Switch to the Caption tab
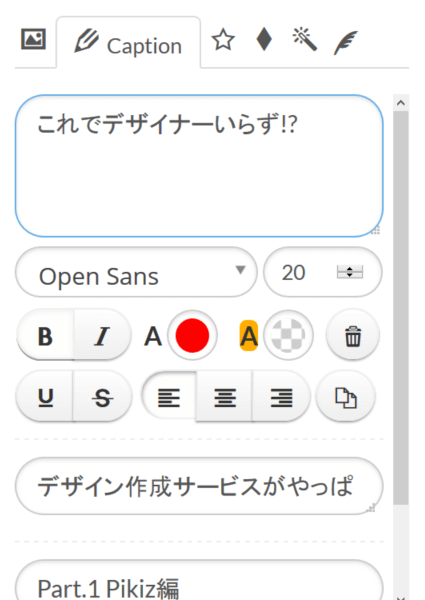Viewport: 425px width, 600px height. pos(128,42)
